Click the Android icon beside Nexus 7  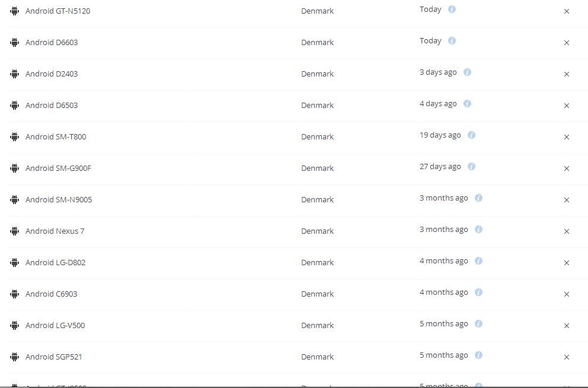tap(15, 231)
